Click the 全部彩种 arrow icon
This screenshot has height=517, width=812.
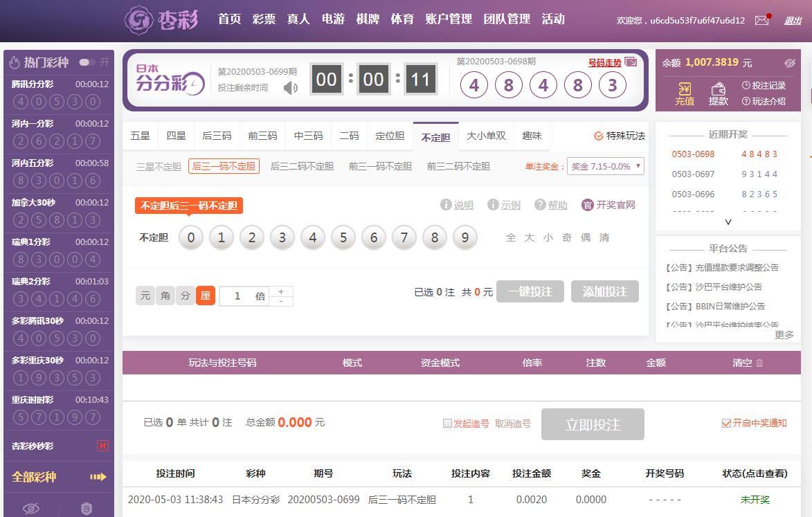tap(98, 477)
